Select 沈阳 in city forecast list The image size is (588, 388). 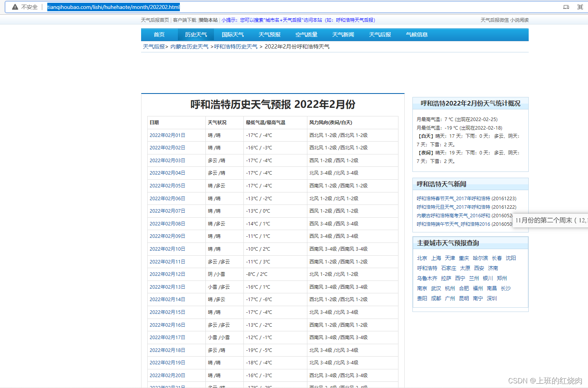click(511, 258)
